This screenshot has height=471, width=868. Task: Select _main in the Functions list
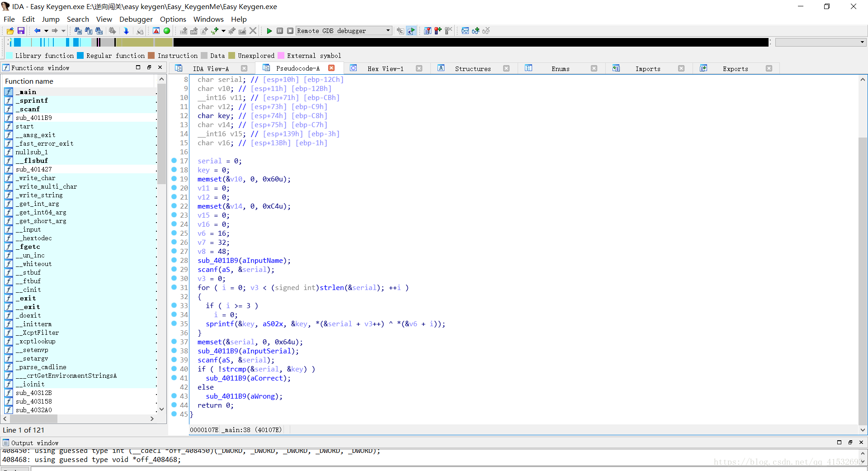[x=80, y=92]
